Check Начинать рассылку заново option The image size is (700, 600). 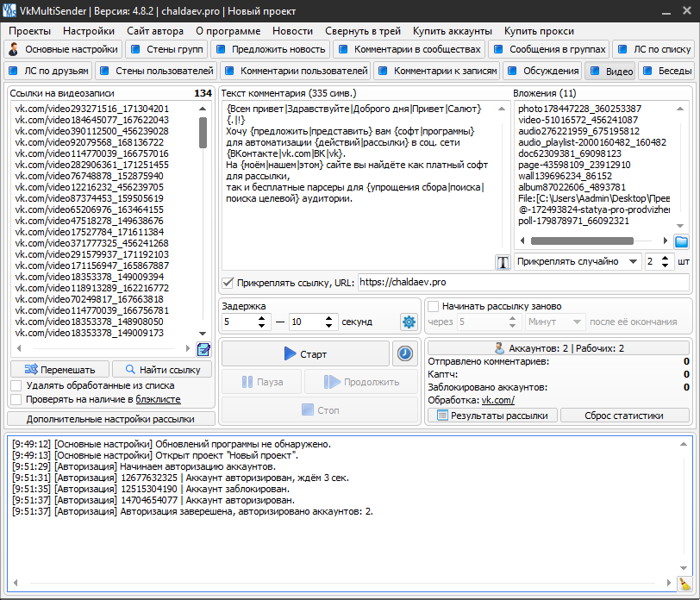coord(434,306)
